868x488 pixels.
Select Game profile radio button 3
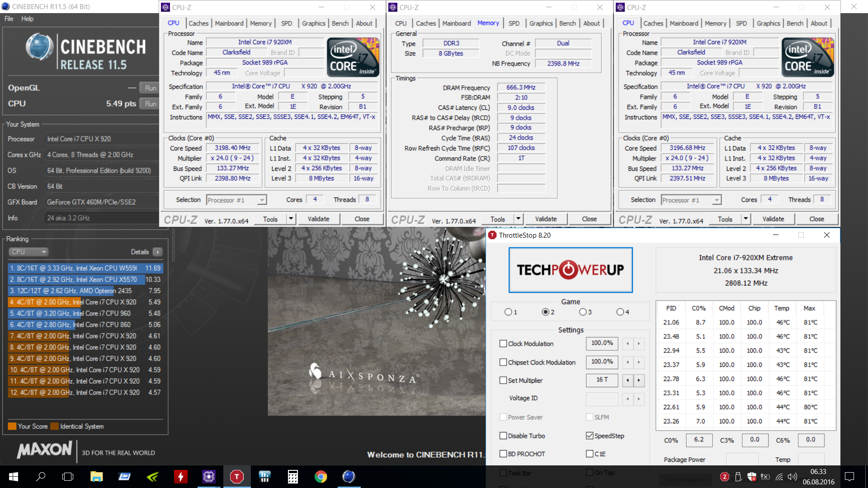coord(583,312)
